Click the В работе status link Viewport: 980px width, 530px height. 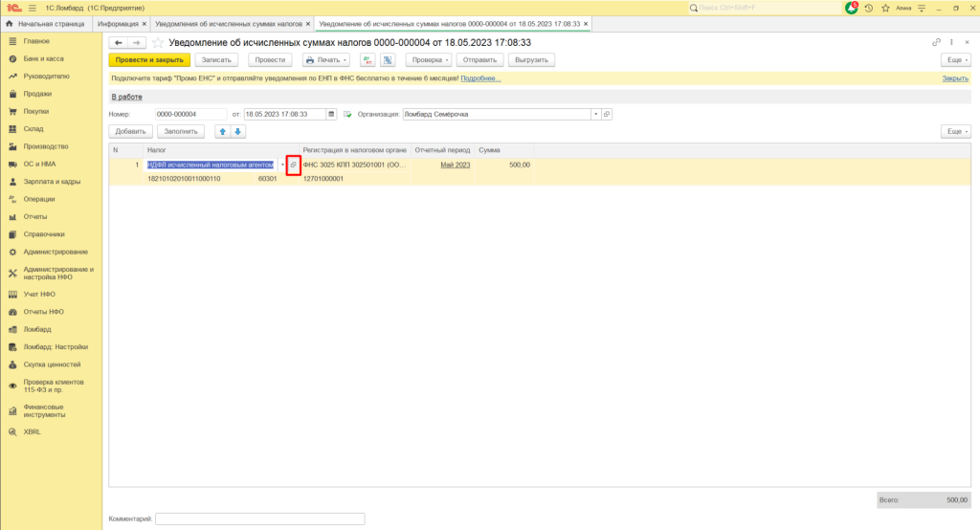pyautogui.click(x=125, y=97)
